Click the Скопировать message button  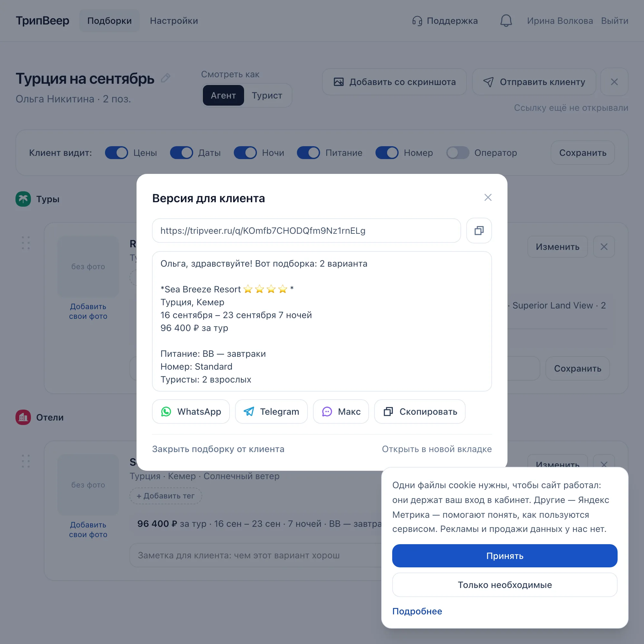pos(420,411)
